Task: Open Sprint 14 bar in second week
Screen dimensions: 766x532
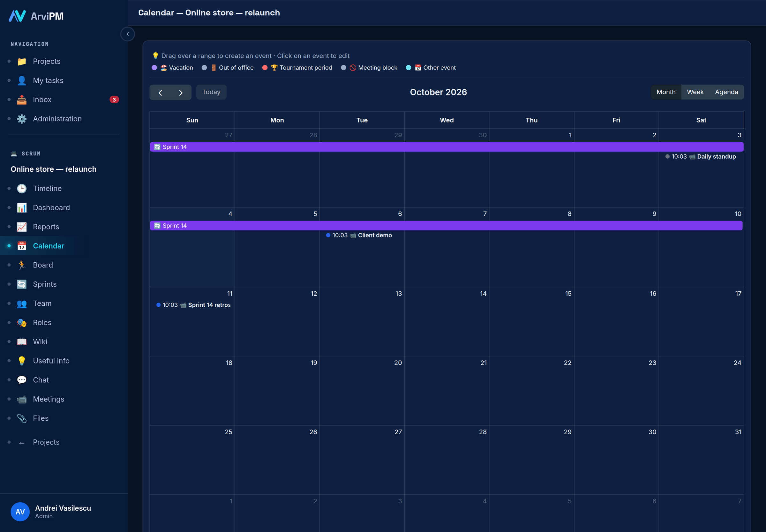Action: point(446,226)
